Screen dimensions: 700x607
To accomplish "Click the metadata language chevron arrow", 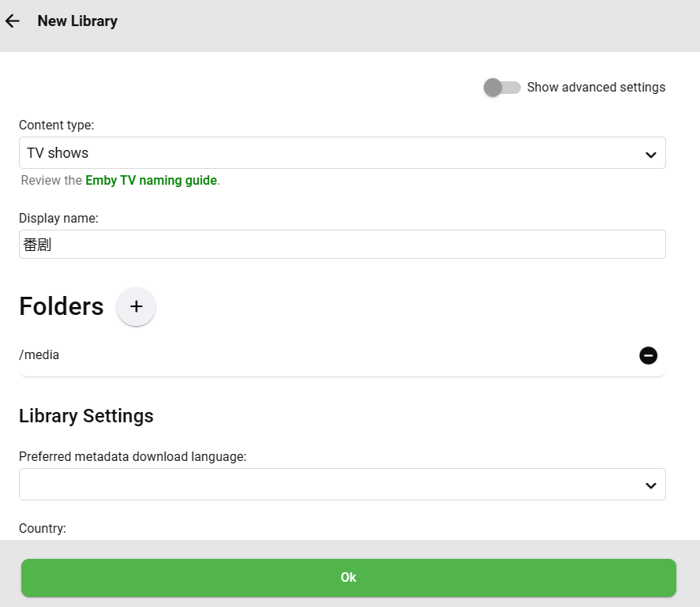I will tap(650, 485).
